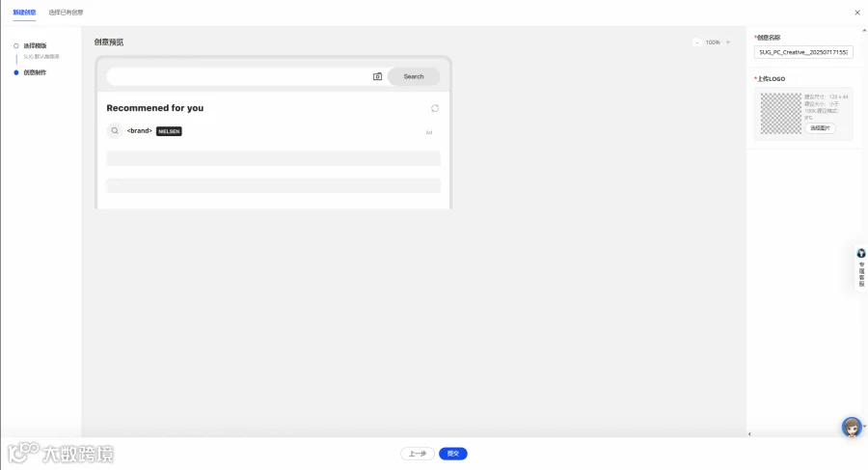The width and height of the screenshot is (868, 470).
Task: Select the 选择模版 step
Action: (x=35, y=45)
